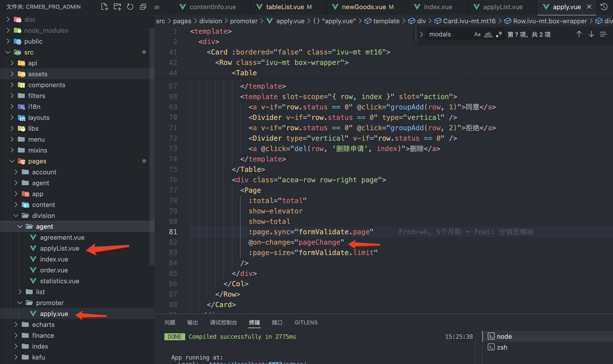
Task: Click 'Compiled successfully in 2775ms' terminal message
Action: 242,337
